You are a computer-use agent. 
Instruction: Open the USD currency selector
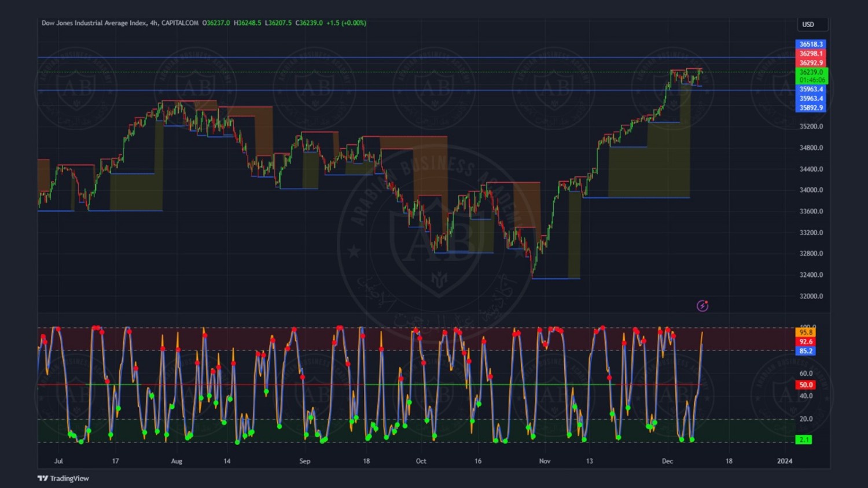coord(812,24)
